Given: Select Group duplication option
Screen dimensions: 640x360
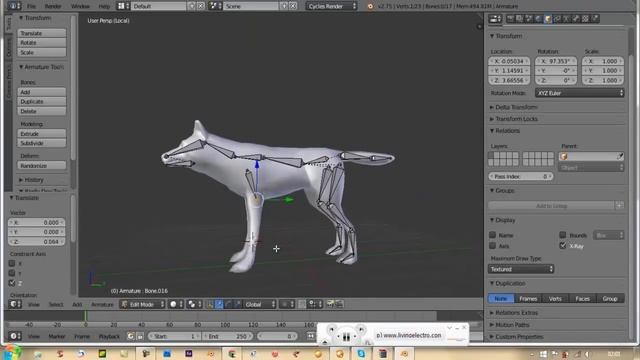Looking at the screenshot, I should (610, 298).
